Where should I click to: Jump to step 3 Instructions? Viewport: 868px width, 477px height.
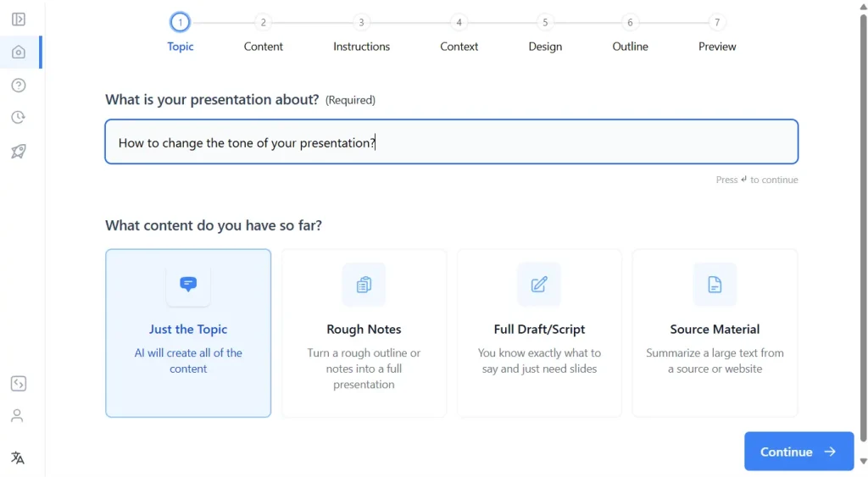(x=361, y=33)
